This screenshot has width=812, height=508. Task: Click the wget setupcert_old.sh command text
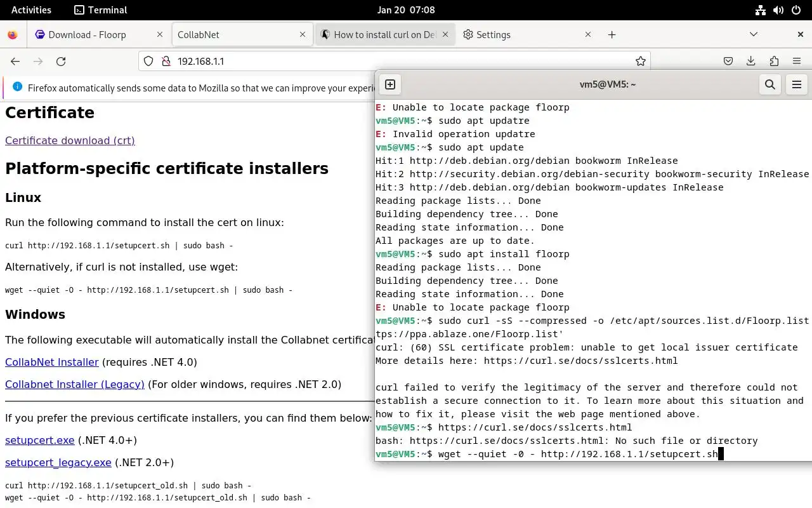click(158, 498)
